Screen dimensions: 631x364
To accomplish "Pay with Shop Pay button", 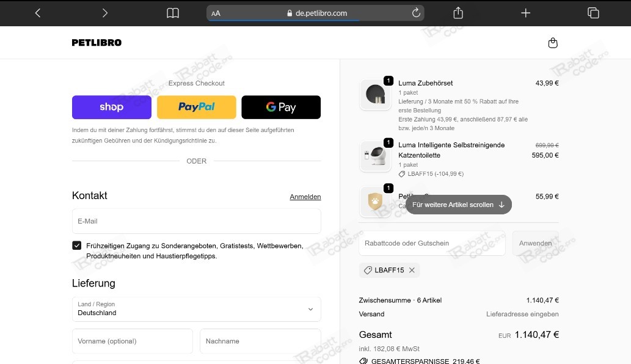I will [x=111, y=107].
